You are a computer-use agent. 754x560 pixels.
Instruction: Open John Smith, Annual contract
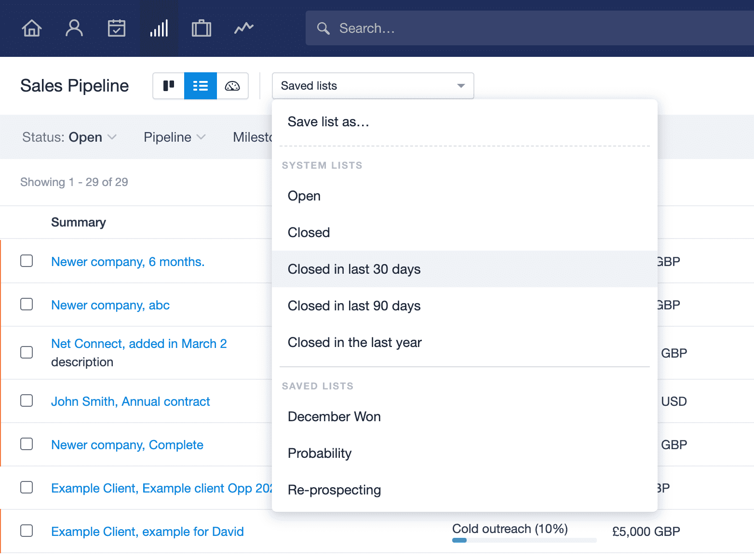click(x=131, y=401)
